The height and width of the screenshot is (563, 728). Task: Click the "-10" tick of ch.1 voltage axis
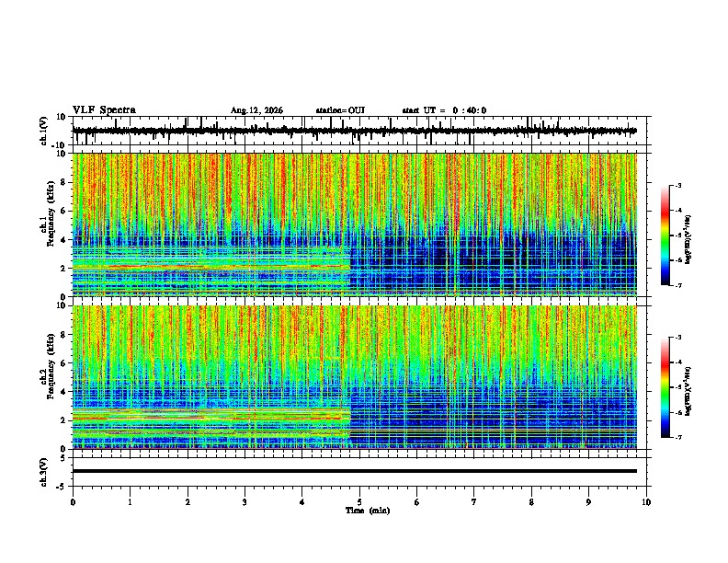coord(60,145)
